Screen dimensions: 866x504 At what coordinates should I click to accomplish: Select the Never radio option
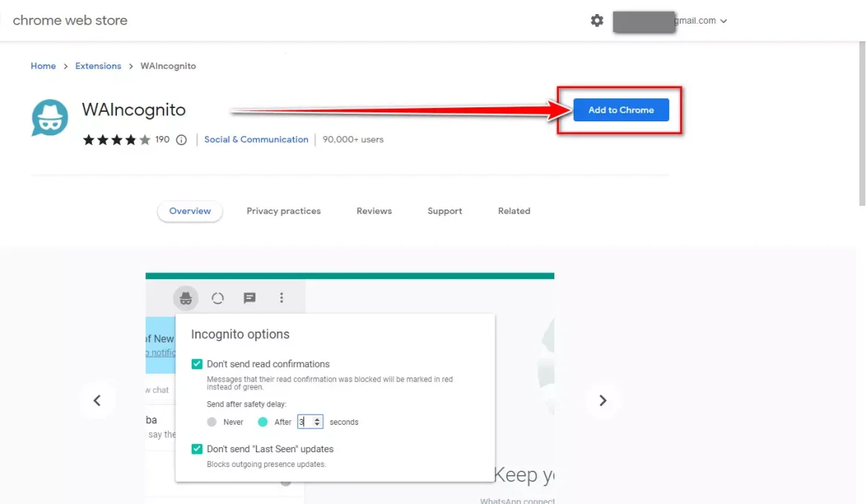(212, 422)
